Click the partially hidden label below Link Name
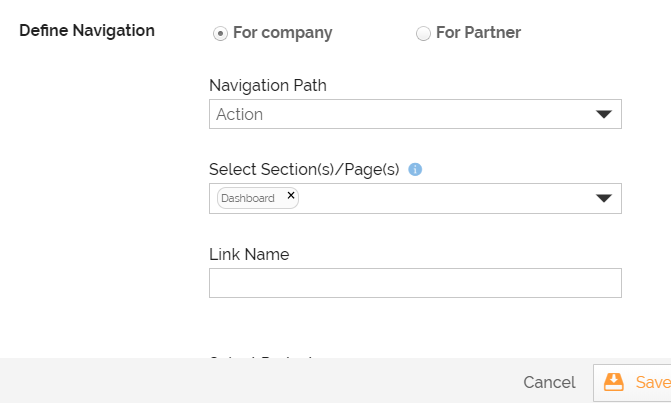671x403 pixels. [x=262, y=356]
